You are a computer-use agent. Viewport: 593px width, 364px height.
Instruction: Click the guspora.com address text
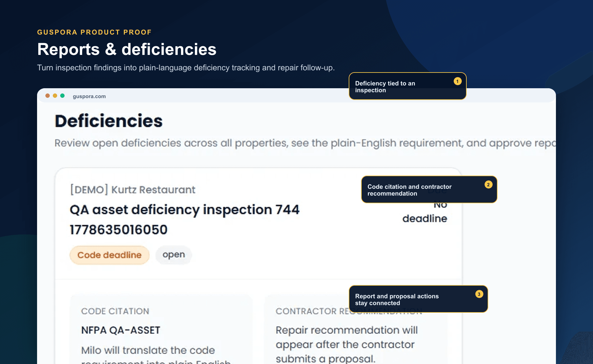pos(89,96)
